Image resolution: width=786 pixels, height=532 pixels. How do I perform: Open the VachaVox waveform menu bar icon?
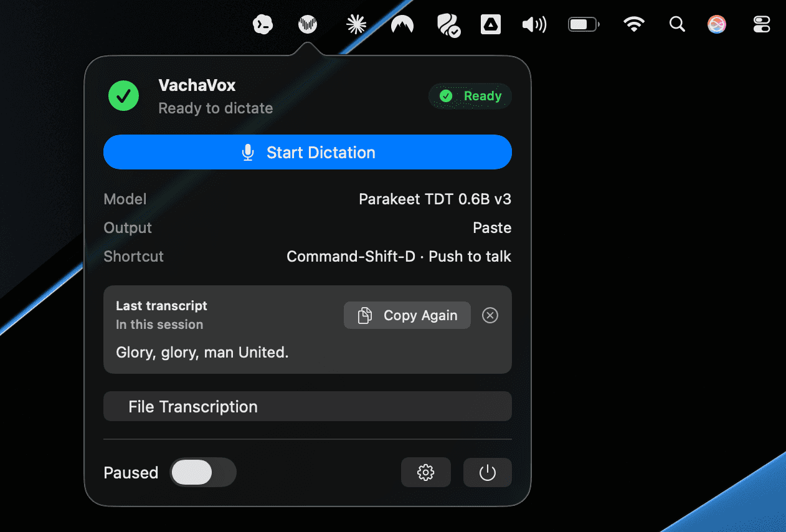pyautogui.click(x=308, y=25)
